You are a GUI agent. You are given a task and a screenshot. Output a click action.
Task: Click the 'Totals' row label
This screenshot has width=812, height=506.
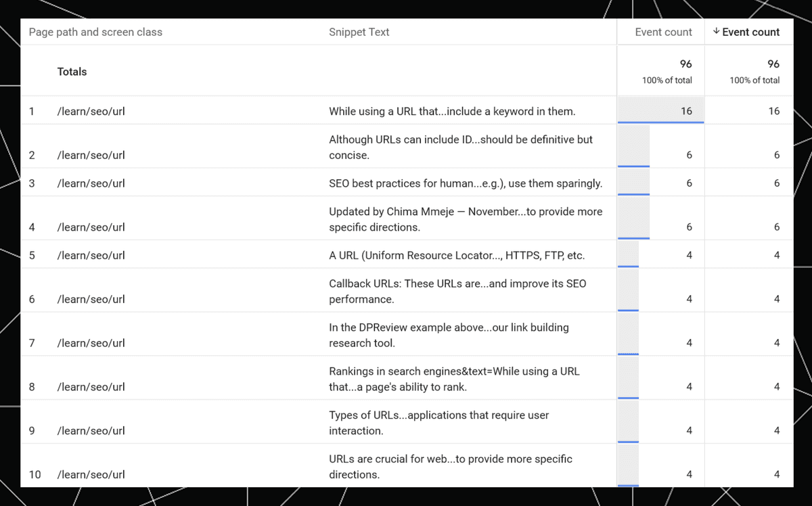click(x=72, y=72)
